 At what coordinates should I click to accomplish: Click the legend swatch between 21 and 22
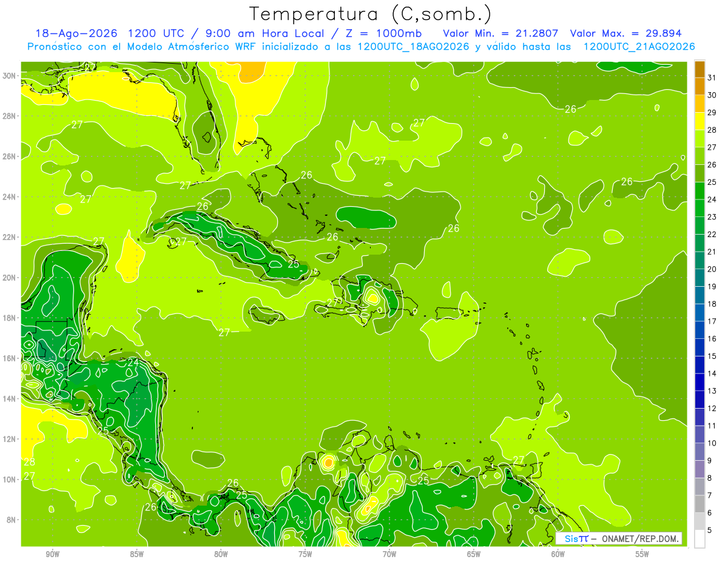click(699, 243)
